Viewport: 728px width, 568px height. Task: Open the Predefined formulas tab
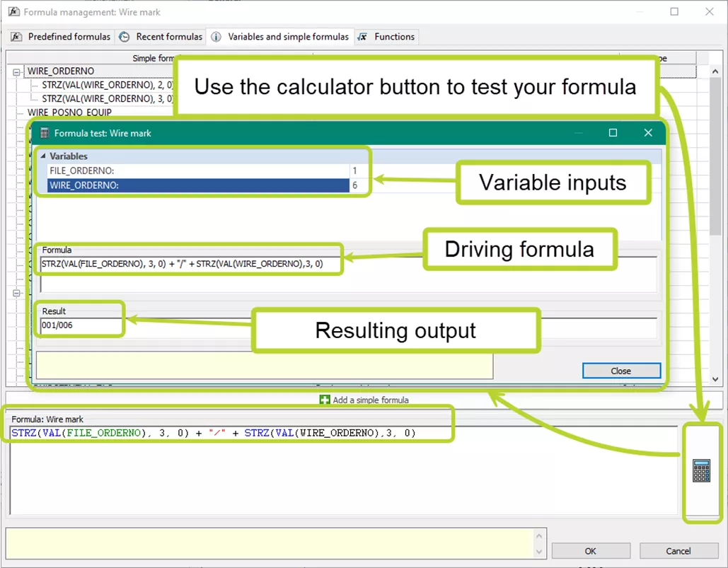pyautogui.click(x=69, y=36)
